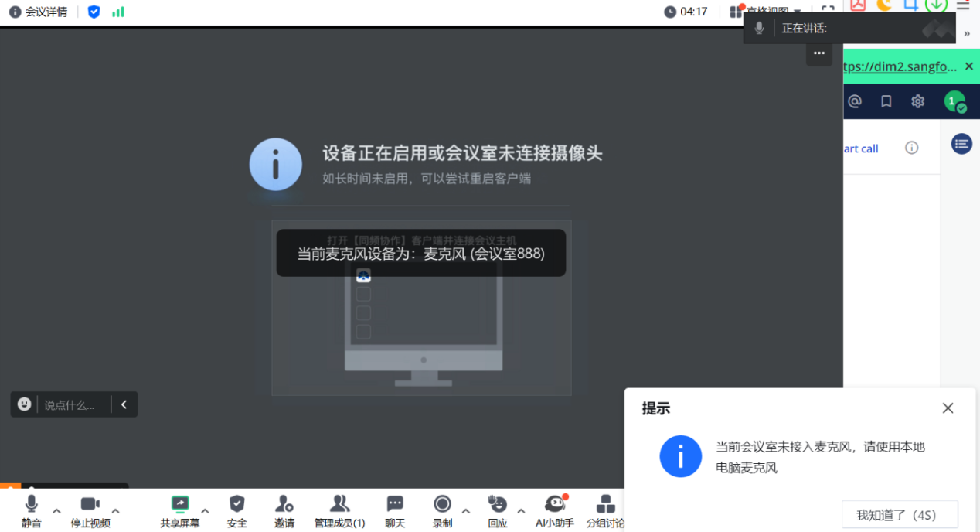The image size is (980, 532).
Task: Mute the microphone with 静音
Action: point(31,510)
